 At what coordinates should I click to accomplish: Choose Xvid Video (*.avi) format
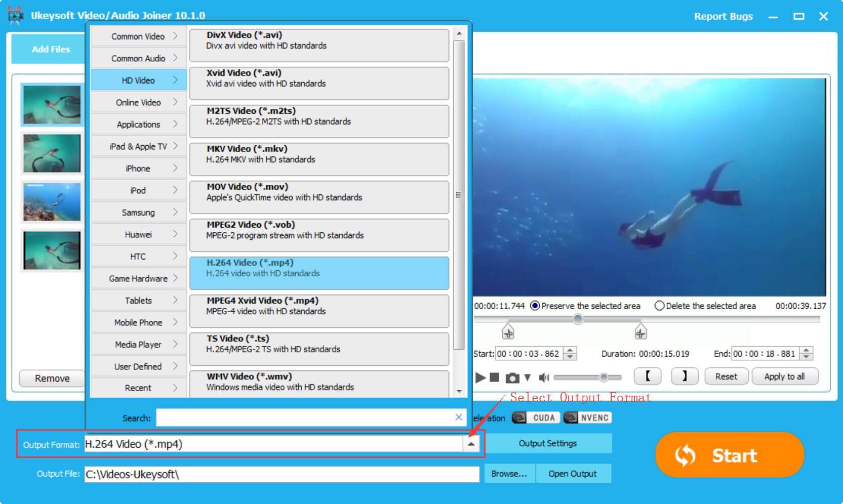(319, 83)
